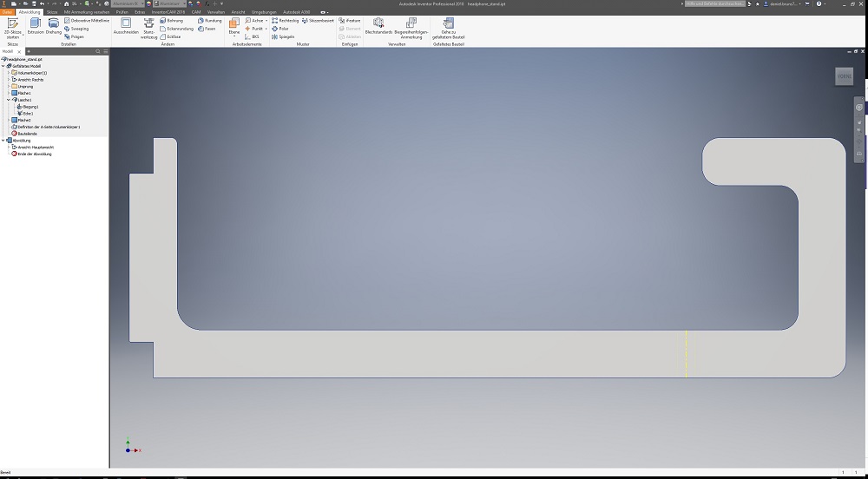
Task: Click the headphone_stand.ipt root node
Action: coord(23,59)
